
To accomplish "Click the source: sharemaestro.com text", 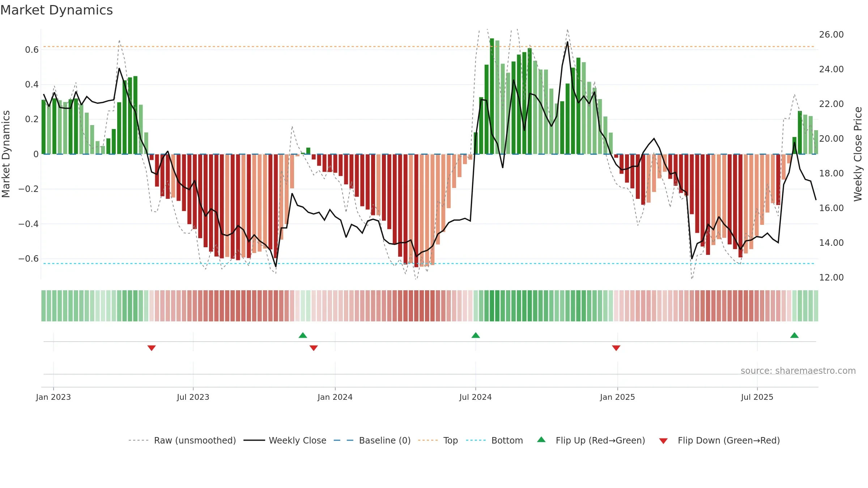I will pyautogui.click(x=798, y=371).
